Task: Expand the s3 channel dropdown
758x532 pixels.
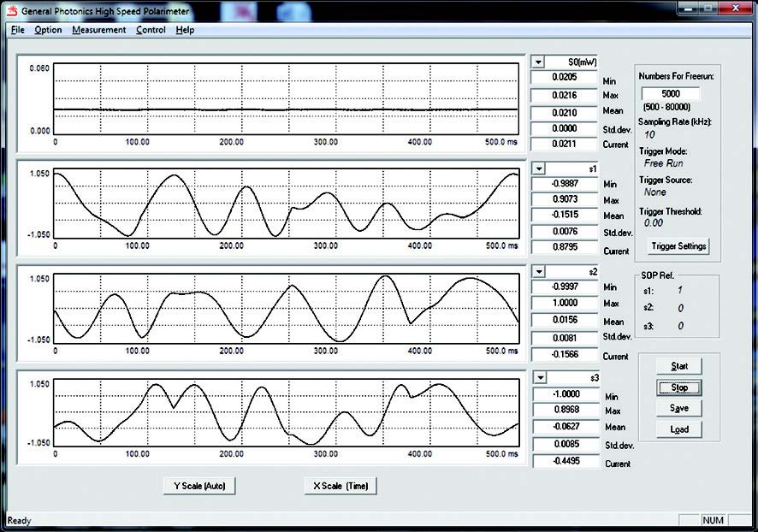Action: tap(538, 377)
